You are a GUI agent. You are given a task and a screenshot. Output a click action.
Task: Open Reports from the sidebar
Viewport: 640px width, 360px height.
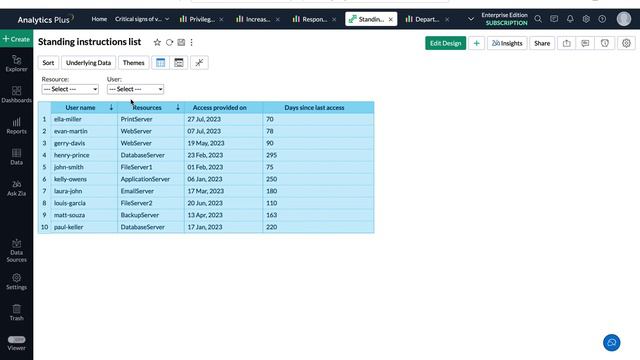[16, 126]
